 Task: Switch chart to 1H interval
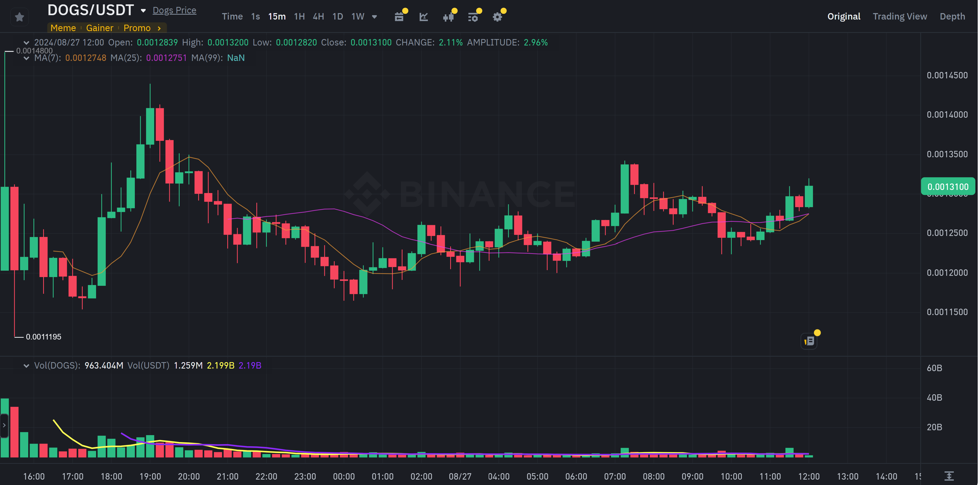tap(299, 16)
